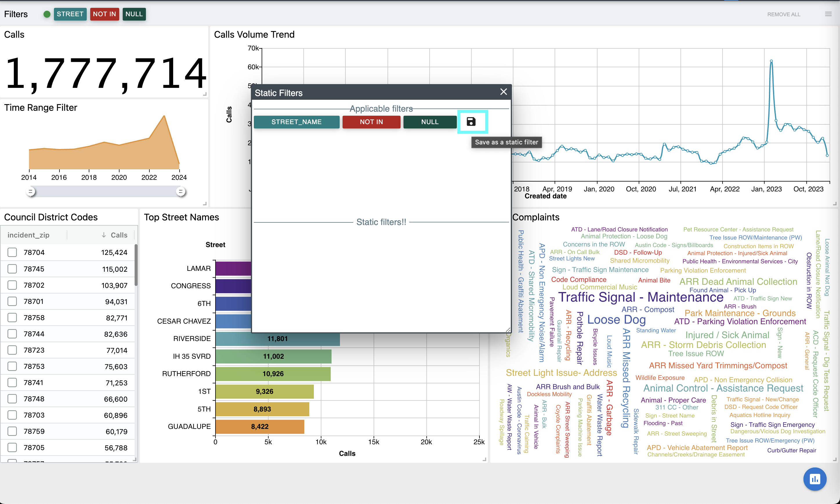Select the 78702 zip checkbox

[x=12, y=285]
